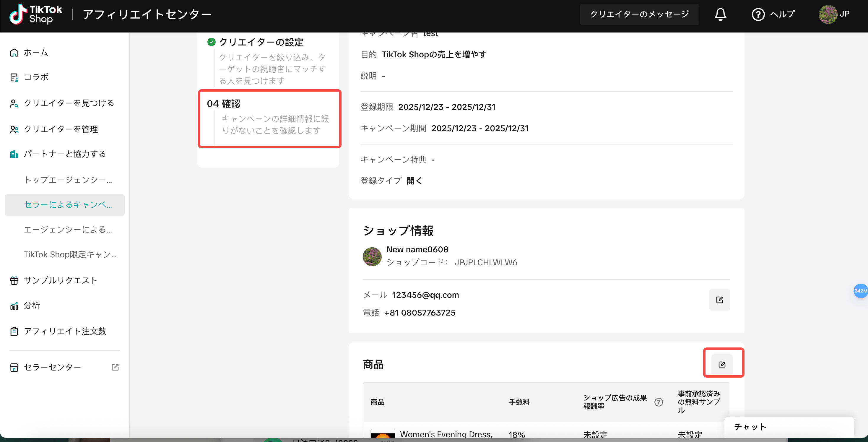Click shop code JPJPLCHLWLW6
Image resolution: width=868 pixels, height=442 pixels.
486,262
